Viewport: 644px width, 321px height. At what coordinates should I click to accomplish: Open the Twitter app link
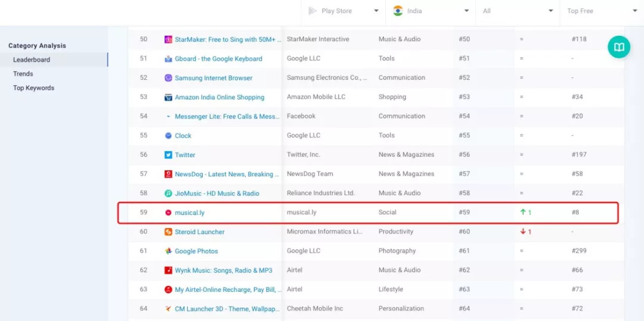[x=185, y=155]
